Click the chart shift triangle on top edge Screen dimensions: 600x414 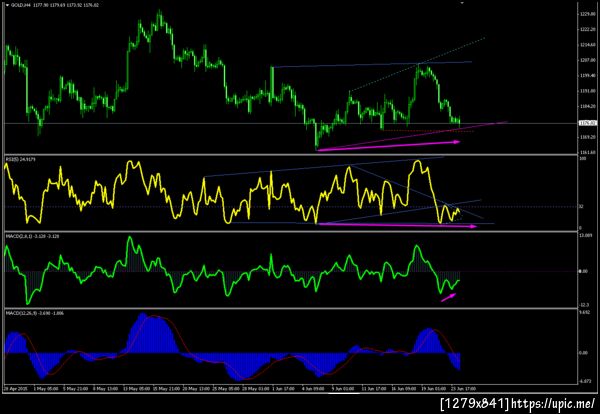[462, 2]
